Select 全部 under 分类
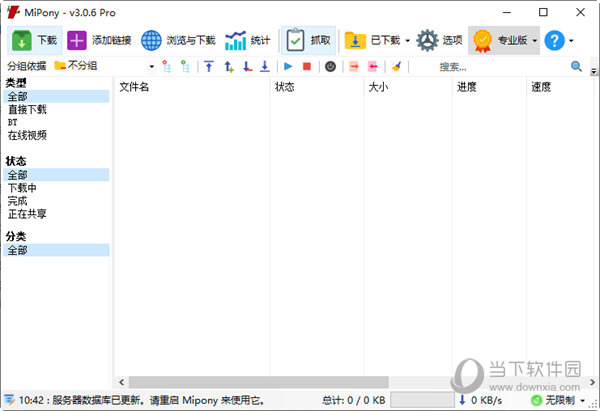600x411 pixels. [56, 250]
